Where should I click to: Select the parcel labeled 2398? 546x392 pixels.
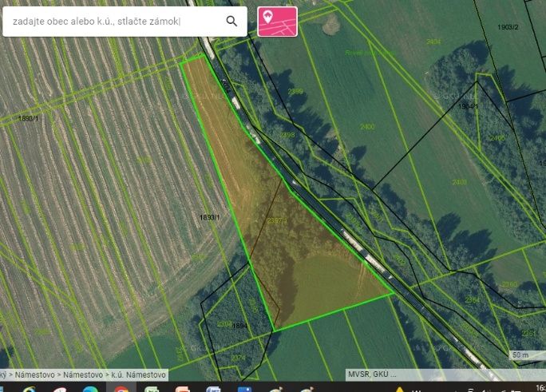(287, 135)
